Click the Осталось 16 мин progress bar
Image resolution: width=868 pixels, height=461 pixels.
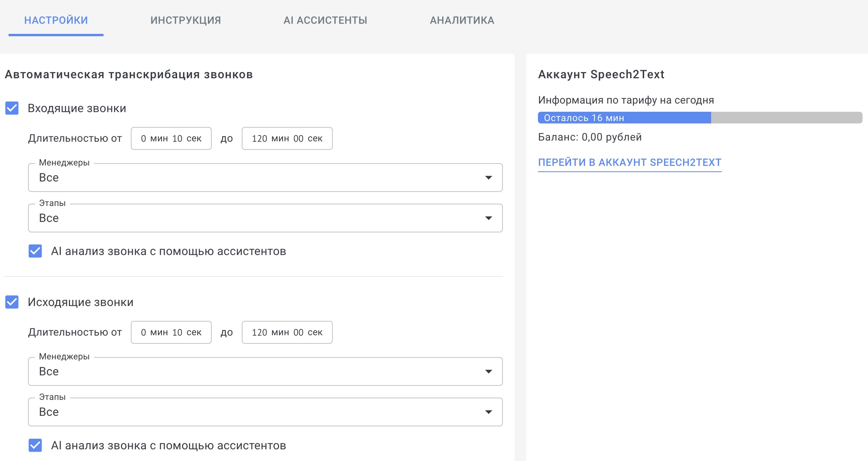(699, 118)
